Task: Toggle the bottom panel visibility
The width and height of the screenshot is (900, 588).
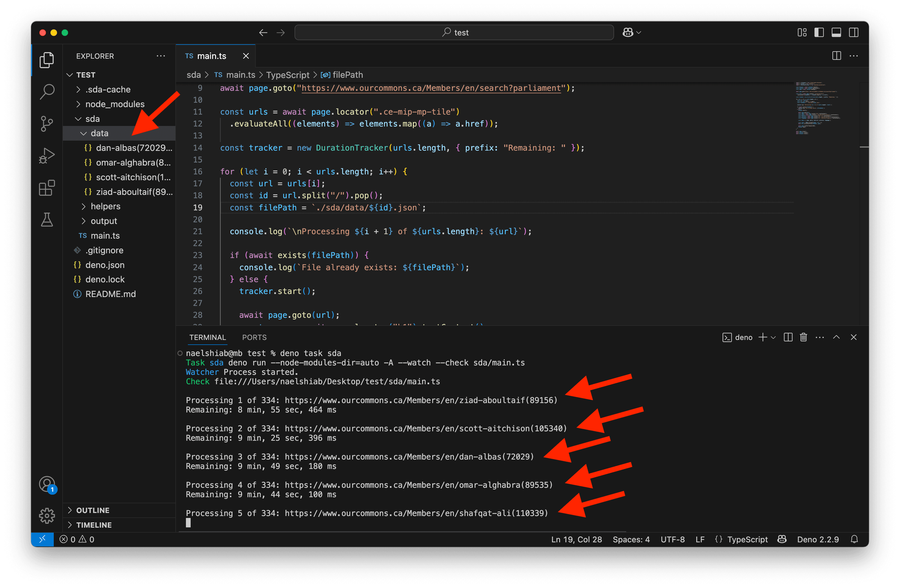Action: click(x=836, y=32)
